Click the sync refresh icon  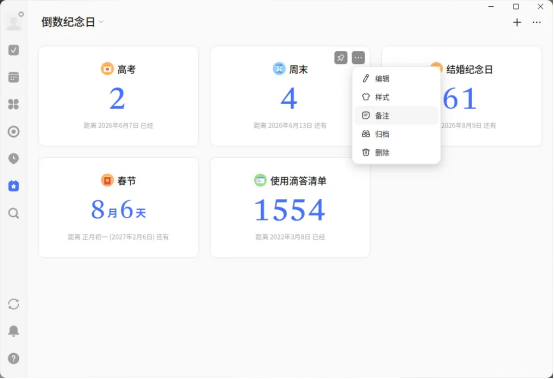(14, 304)
